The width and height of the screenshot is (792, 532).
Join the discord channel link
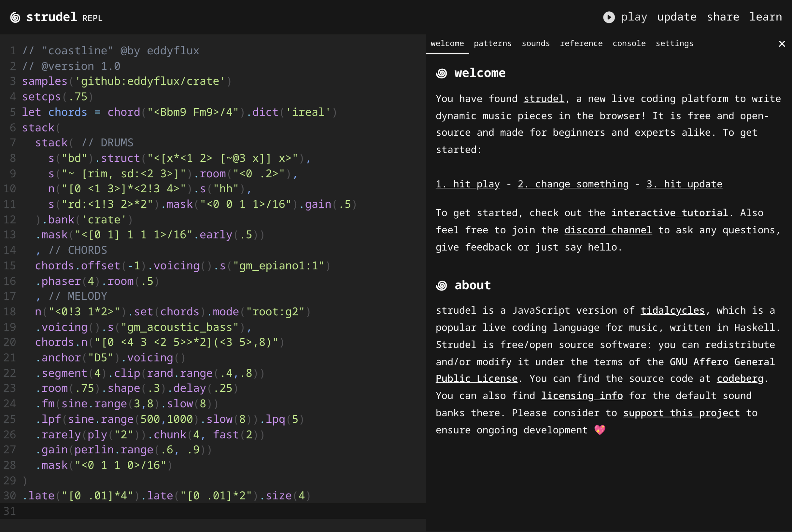point(608,230)
